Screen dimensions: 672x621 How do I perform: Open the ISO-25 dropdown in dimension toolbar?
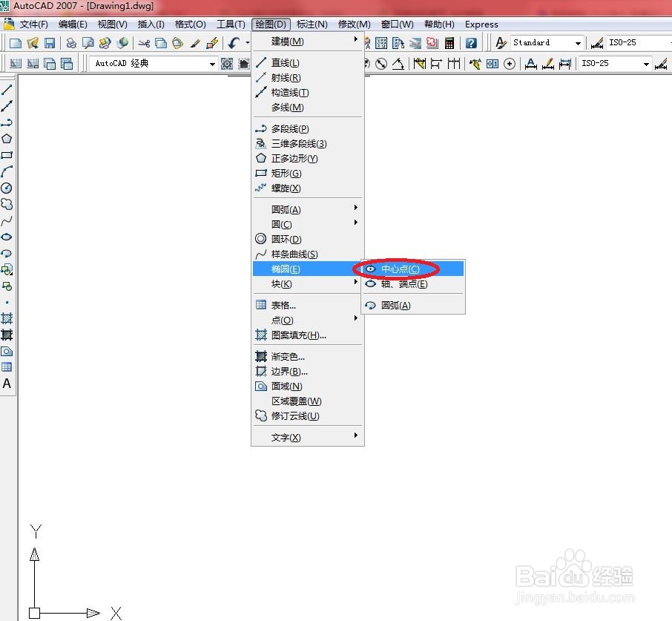646,64
